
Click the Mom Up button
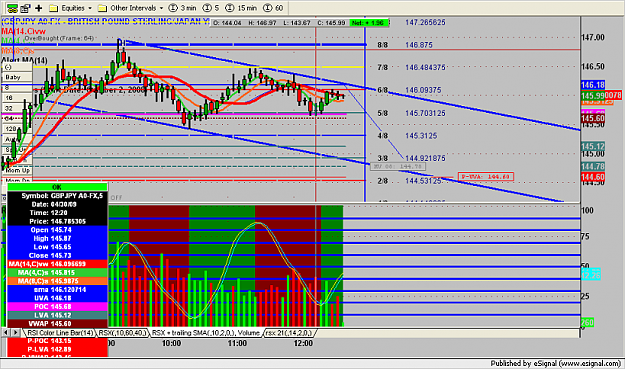pos(18,170)
